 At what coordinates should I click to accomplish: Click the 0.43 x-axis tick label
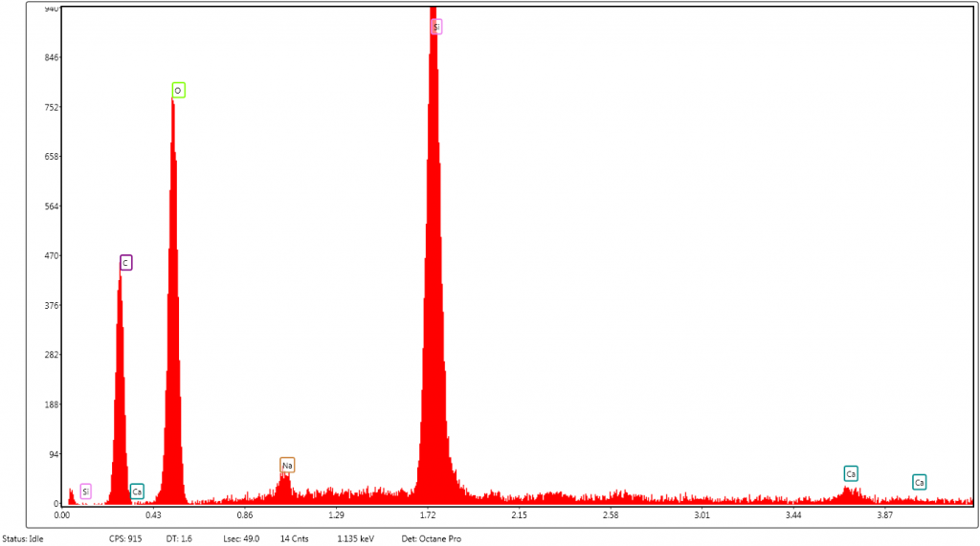(154, 515)
